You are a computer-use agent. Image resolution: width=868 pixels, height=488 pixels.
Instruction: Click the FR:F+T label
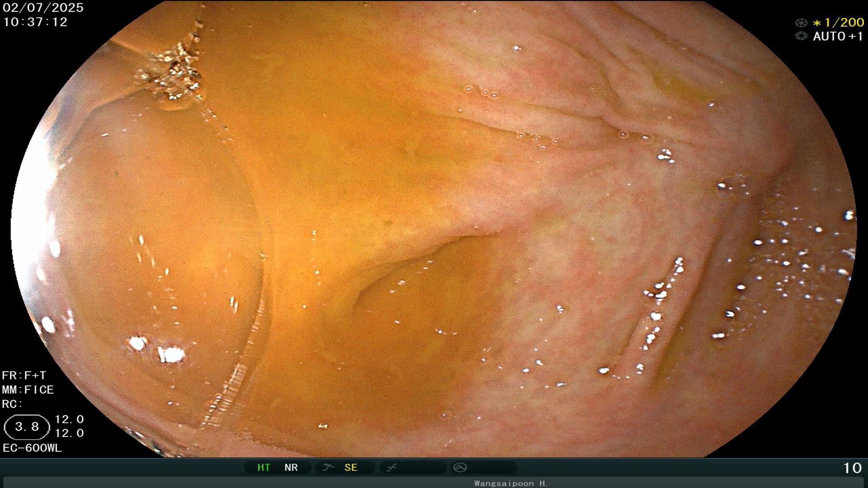pyautogui.click(x=24, y=375)
